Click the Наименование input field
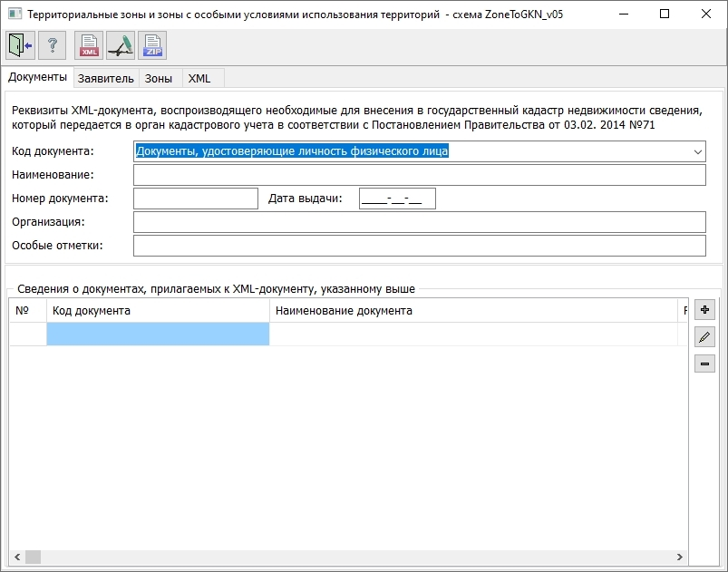This screenshot has width=728, height=572. coord(419,175)
